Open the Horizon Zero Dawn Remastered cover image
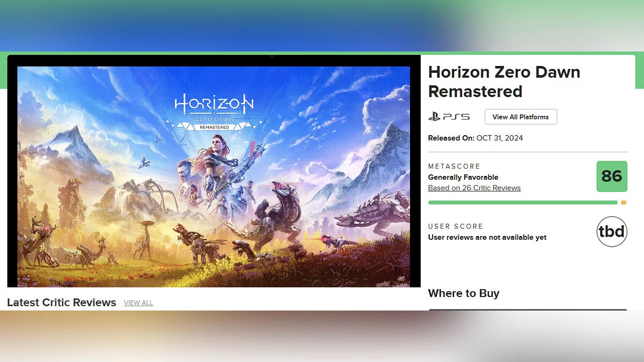Image resolution: width=644 pixels, height=362 pixels. (x=214, y=176)
